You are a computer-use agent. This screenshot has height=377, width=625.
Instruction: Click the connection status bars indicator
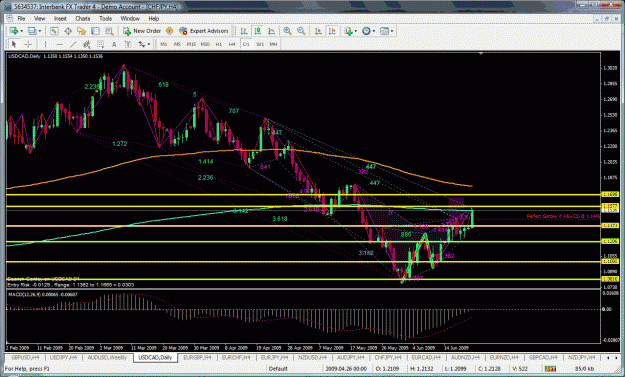(x=550, y=369)
